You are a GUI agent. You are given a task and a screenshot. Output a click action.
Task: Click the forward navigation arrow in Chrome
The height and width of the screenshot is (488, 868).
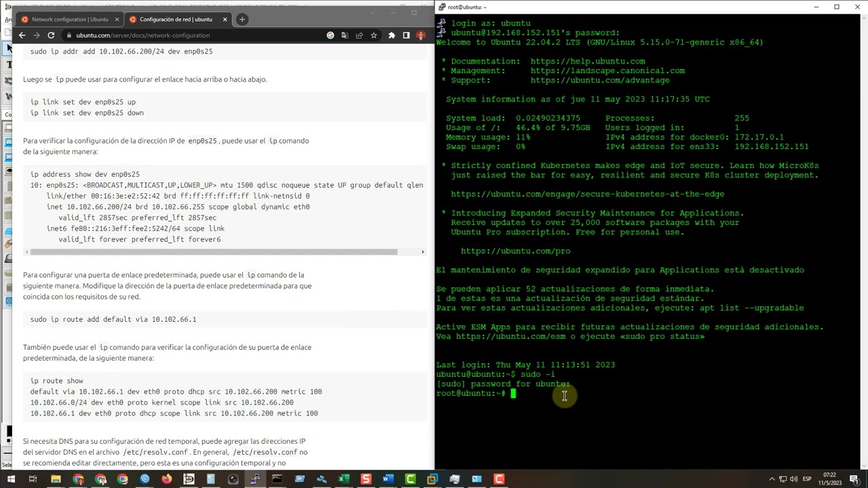(x=36, y=35)
